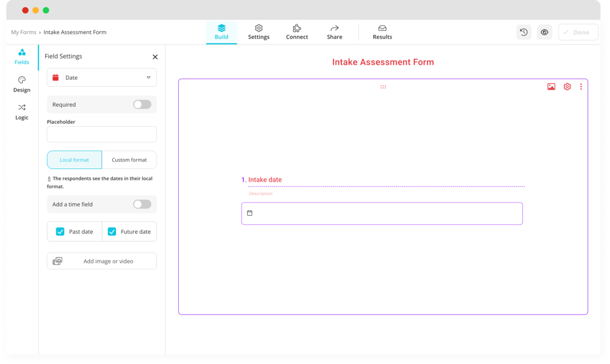The height and width of the screenshot is (364, 610).
Task: Uncheck the Past date checkbox
Action: tap(60, 232)
